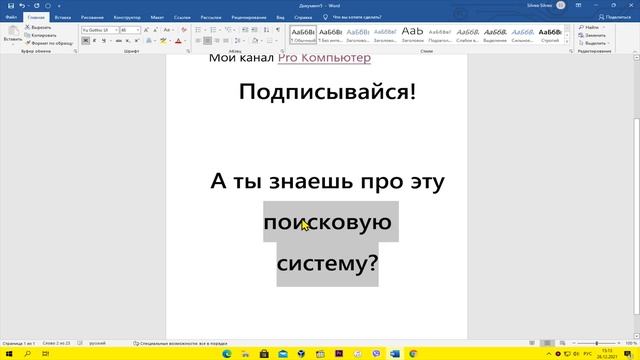Screen dimensions: 640x360
Task: Click the Найти button
Action: pos(589,27)
